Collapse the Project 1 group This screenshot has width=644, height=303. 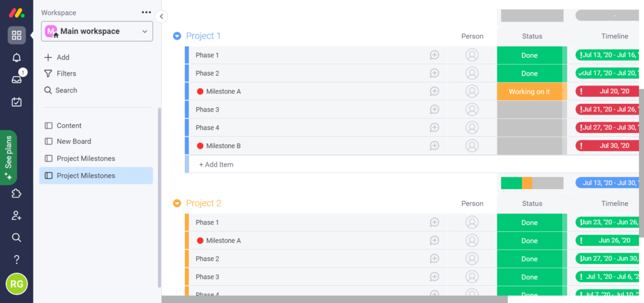pos(177,36)
